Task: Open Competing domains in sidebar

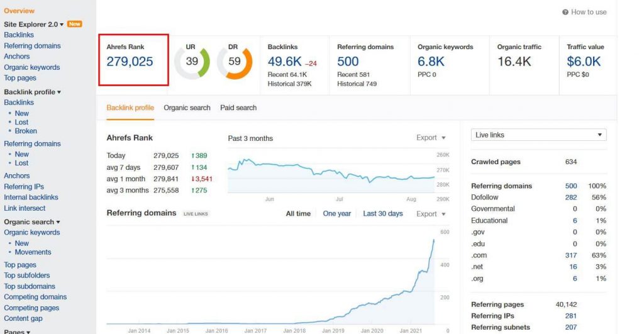Action: [x=35, y=297]
